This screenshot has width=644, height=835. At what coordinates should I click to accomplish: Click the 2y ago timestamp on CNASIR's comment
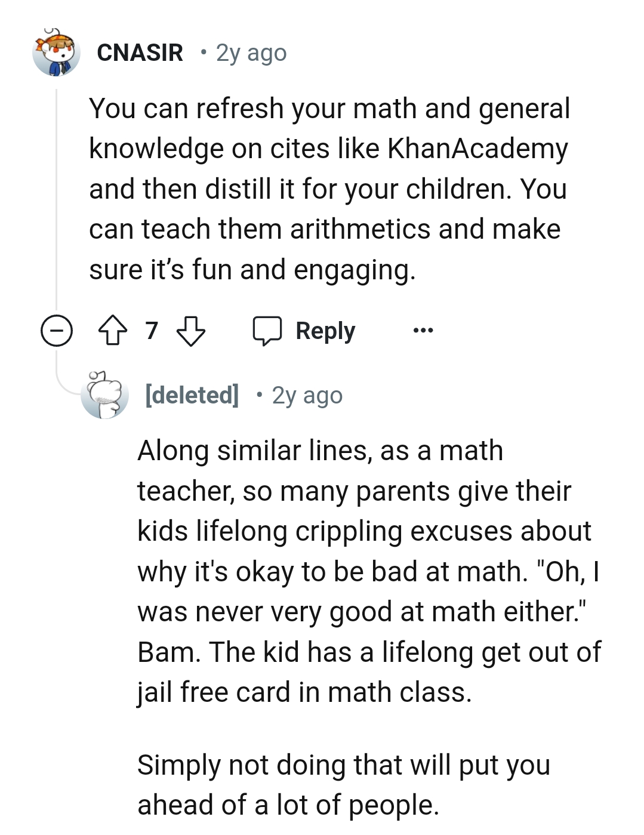251,53
